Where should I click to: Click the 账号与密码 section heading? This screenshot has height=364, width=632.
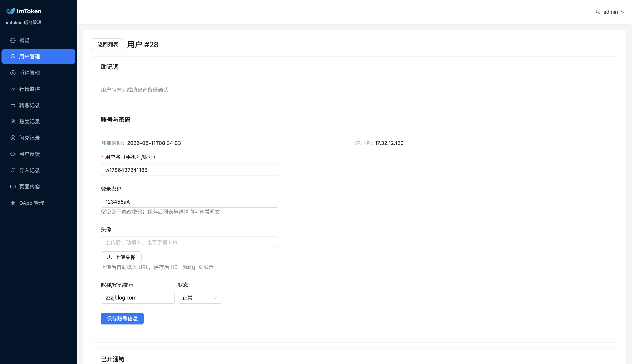click(x=115, y=120)
